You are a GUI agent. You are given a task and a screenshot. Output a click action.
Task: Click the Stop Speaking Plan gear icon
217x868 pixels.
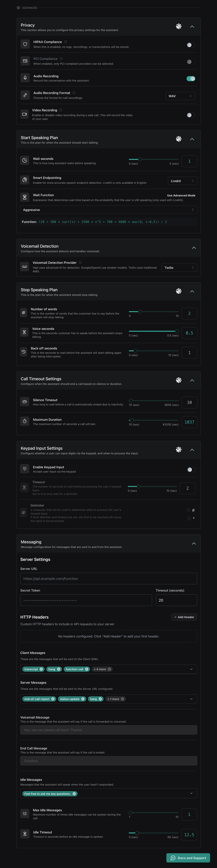179,291
